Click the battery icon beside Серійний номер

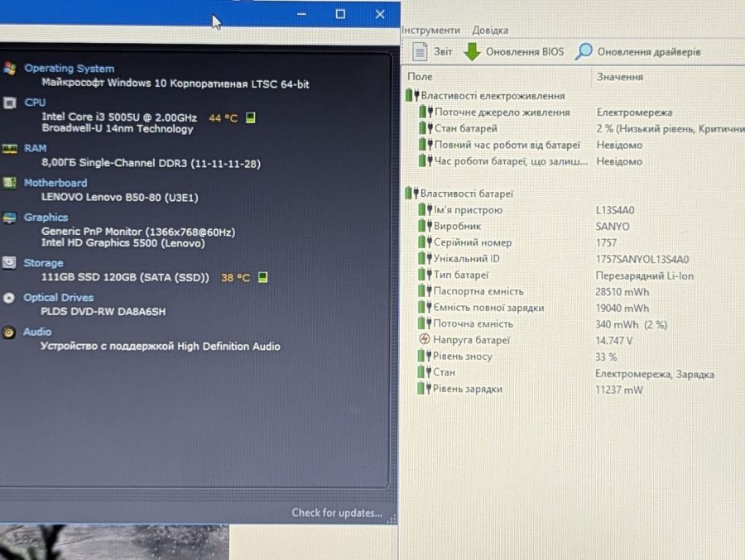(x=425, y=242)
